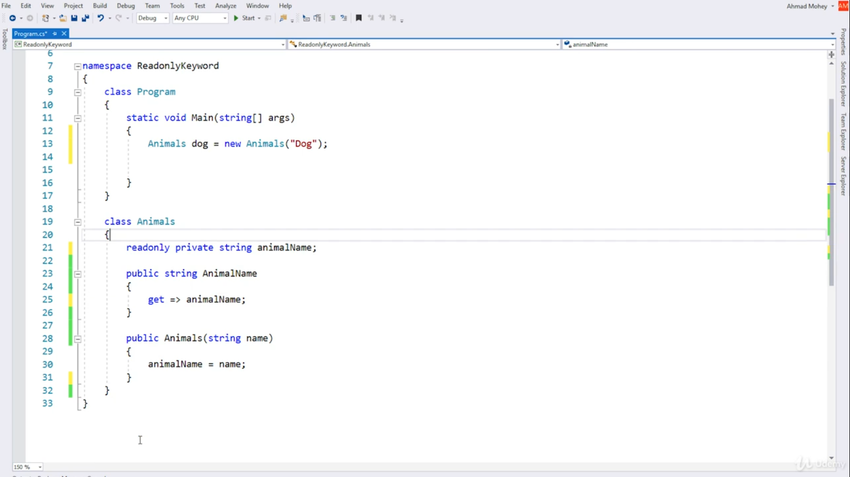Click the Redo icon
The image size is (850, 477).
coord(119,18)
